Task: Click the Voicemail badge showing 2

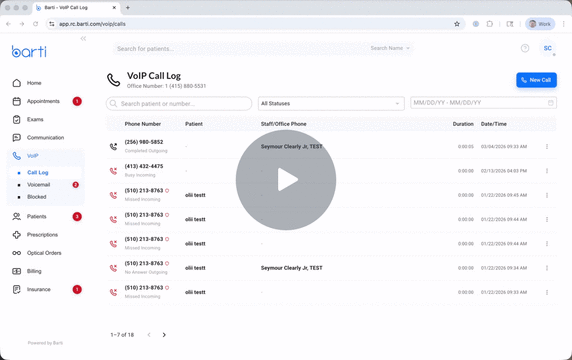Action: point(76,185)
